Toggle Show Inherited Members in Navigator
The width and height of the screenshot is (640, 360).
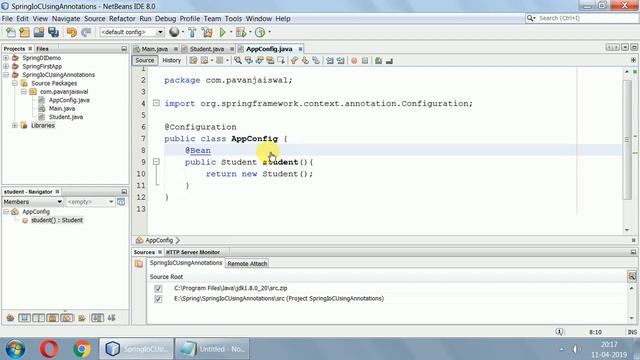10,318
